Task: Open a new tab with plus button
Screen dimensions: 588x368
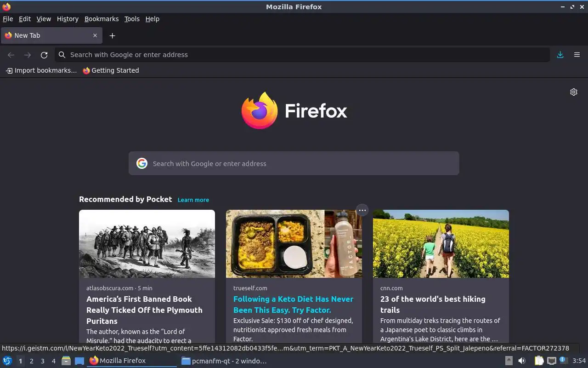Action: coord(112,35)
